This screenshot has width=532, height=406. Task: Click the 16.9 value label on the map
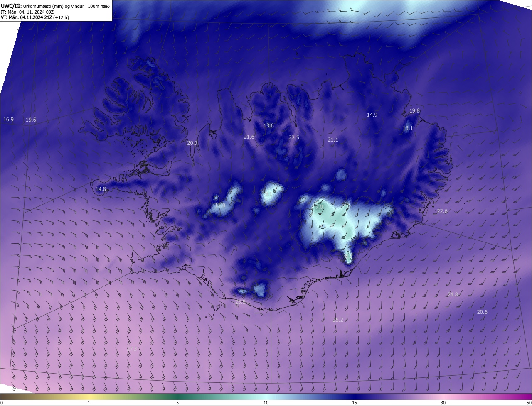point(8,120)
